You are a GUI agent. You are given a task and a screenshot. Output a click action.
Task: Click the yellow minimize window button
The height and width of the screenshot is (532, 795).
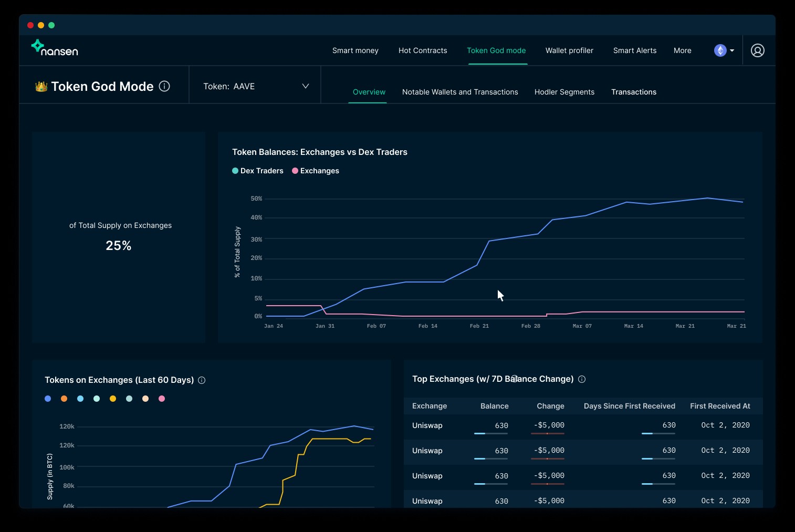[x=41, y=25]
